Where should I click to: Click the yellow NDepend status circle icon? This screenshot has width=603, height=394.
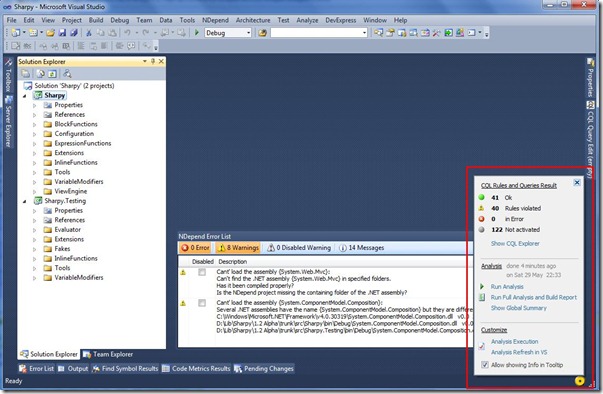(580, 381)
